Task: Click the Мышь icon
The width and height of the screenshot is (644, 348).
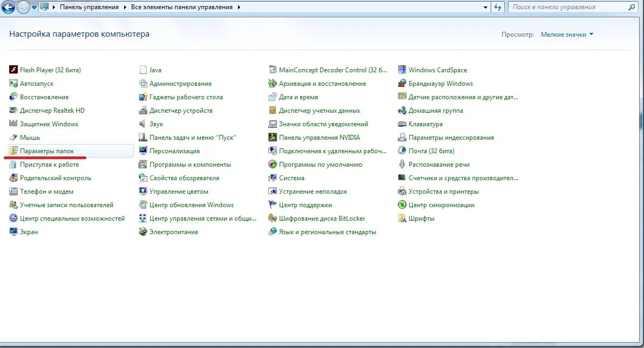Action: [x=13, y=138]
